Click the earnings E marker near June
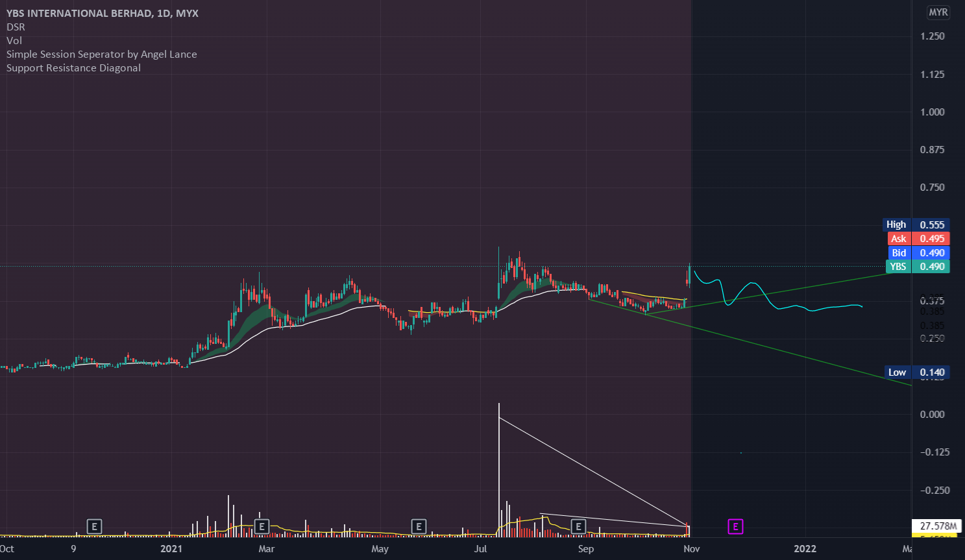 click(419, 527)
